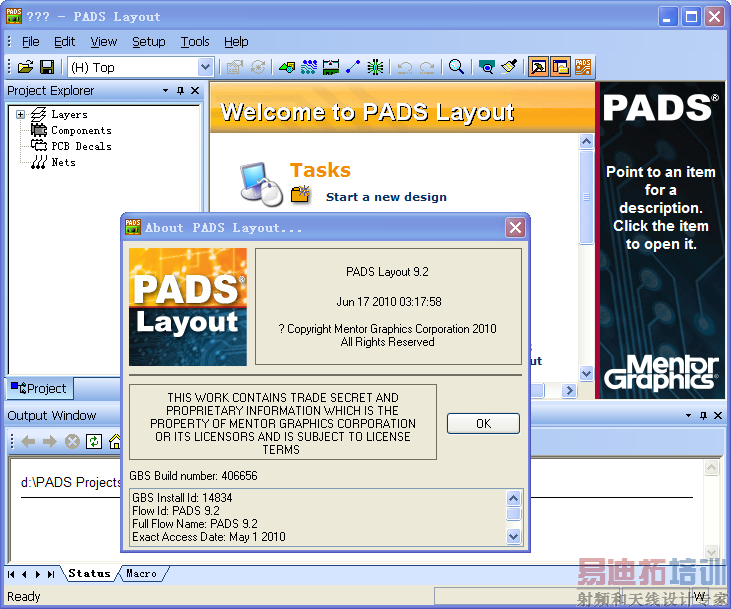This screenshot has width=731, height=609.
Task: Open the Design toolbar icon
Action: pyautogui.click(x=309, y=68)
